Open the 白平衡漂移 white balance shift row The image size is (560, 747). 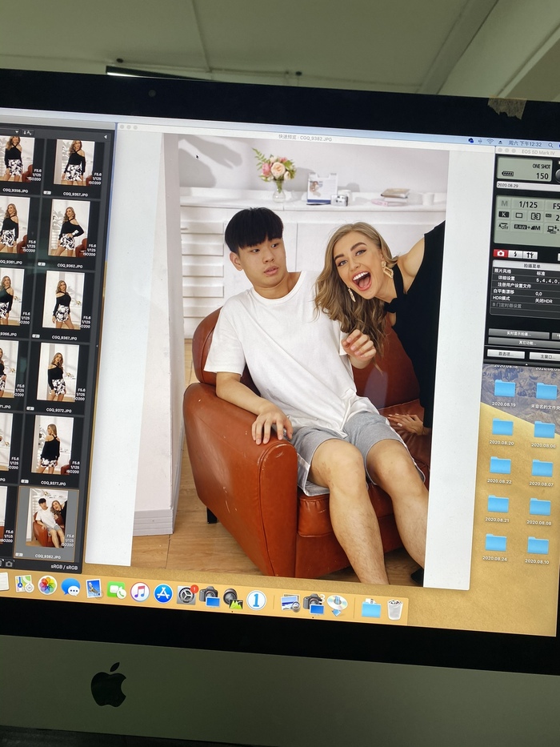[526, 291]
